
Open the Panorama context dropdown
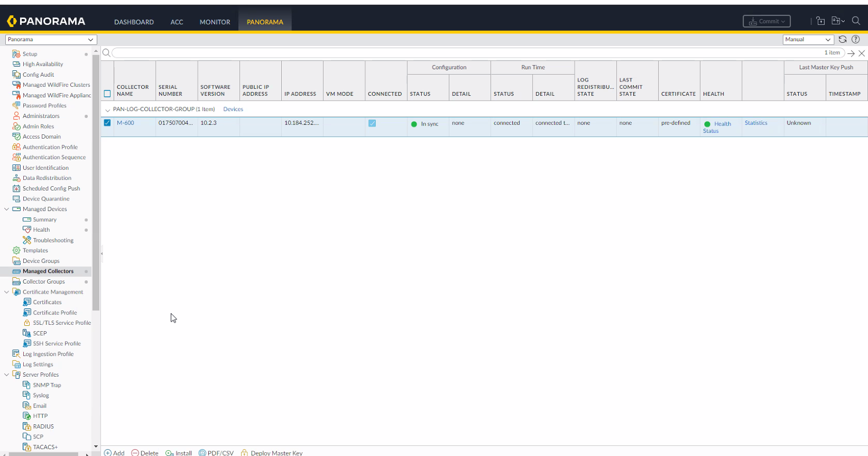click(x=51, y=40)
